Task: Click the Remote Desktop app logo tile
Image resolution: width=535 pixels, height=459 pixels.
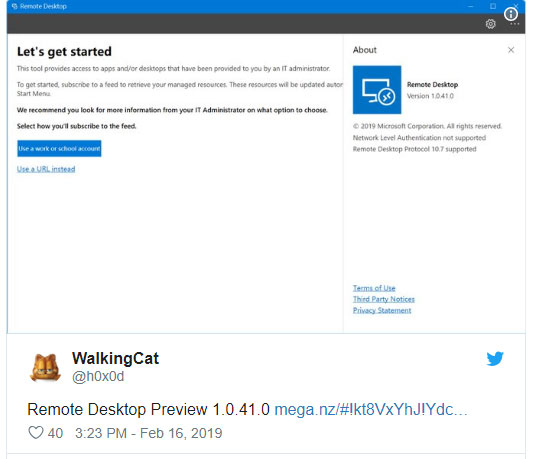Action: pos(377,90)
